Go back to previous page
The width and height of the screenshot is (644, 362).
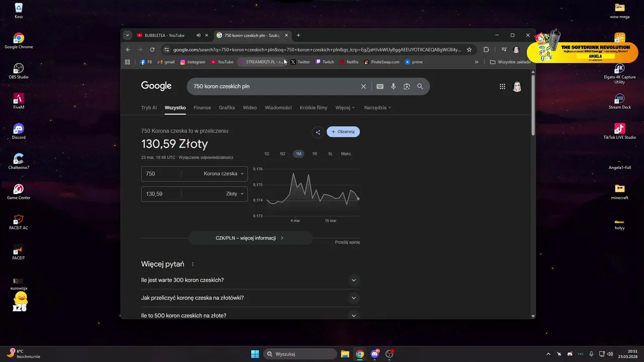coord(128,50)
